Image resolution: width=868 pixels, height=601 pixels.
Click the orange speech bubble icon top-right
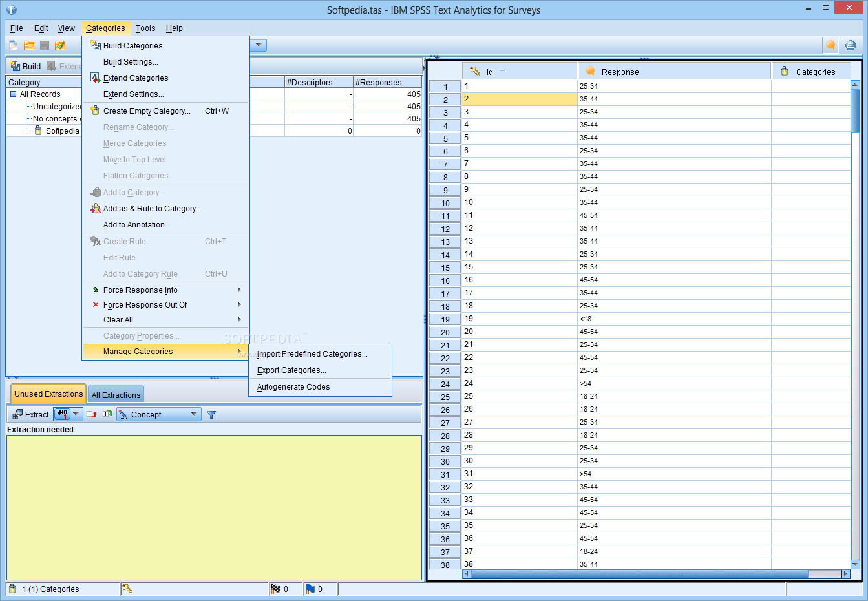831,45
